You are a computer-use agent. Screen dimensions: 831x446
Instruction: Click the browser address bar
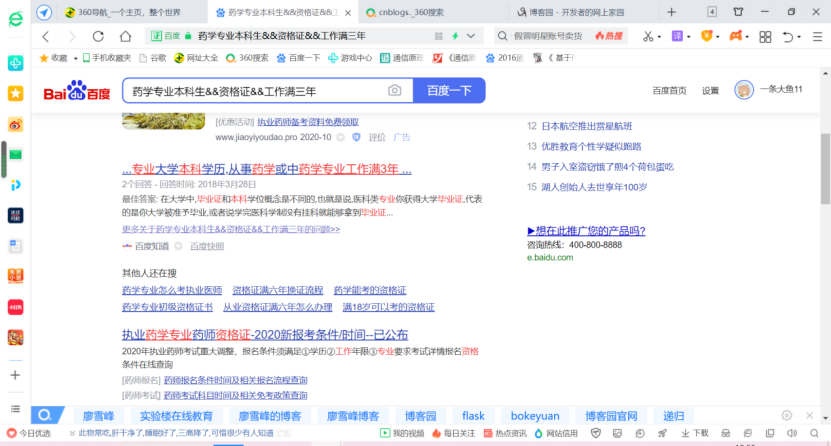tap(313, 36)
